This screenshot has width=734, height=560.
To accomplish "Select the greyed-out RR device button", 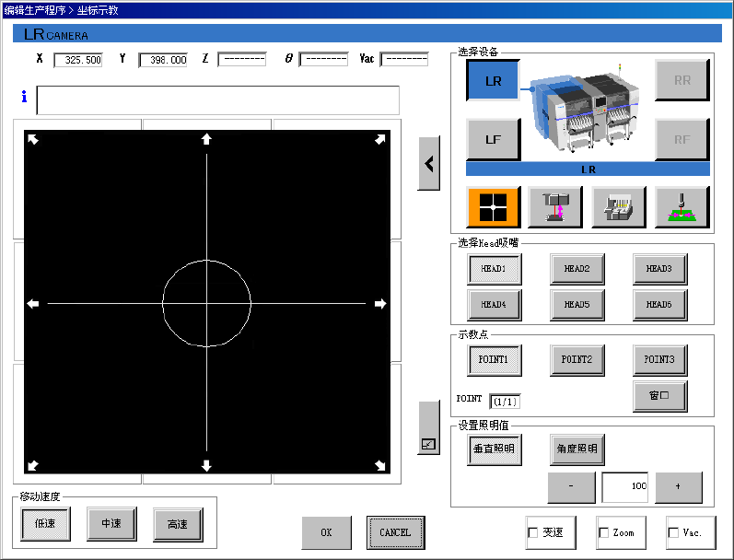I will click(x=682, y=80).
